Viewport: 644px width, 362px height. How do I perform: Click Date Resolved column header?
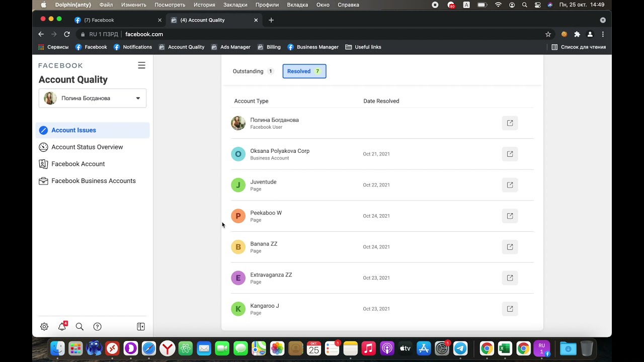point(381,101)
